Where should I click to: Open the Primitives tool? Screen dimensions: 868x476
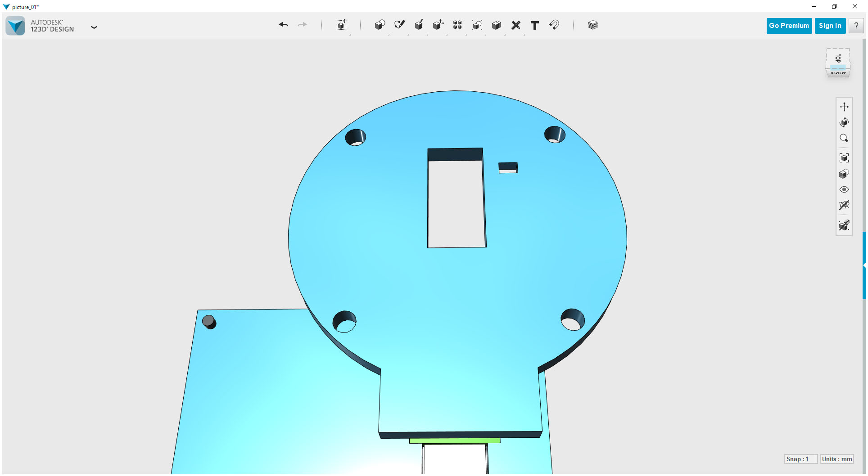(380, 25)
